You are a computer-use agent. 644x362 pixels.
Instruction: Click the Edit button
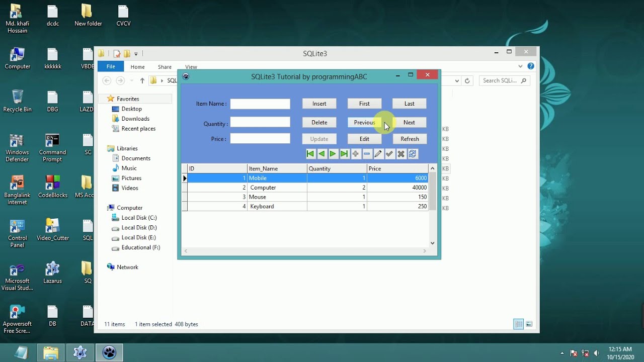tap(364, 139)
